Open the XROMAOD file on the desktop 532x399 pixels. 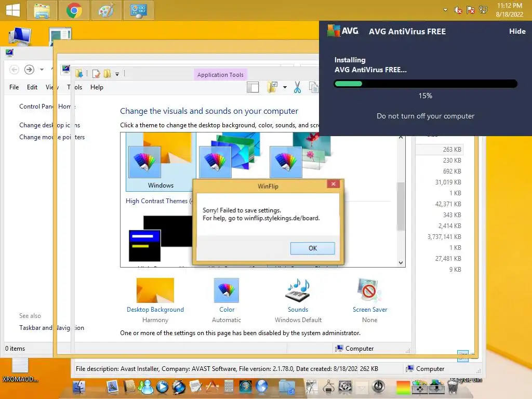tap(20, 370)
